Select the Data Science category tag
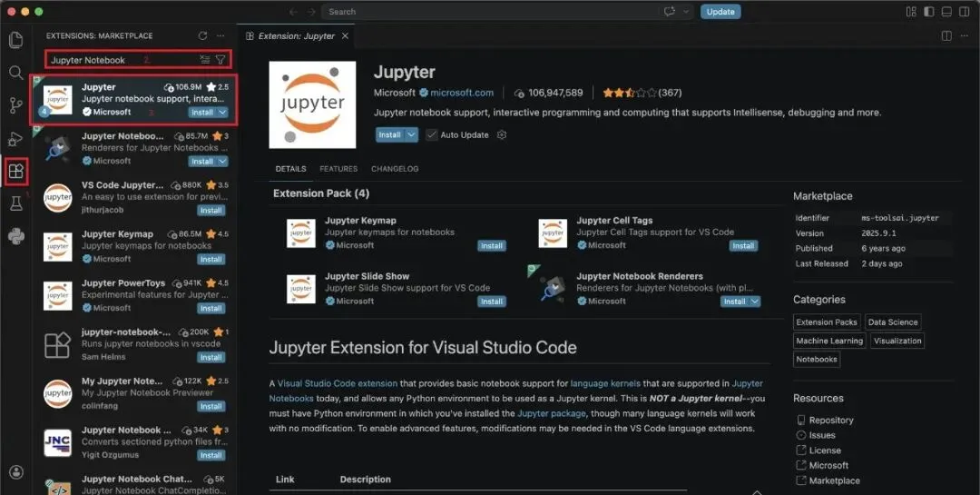 point(893,322)
